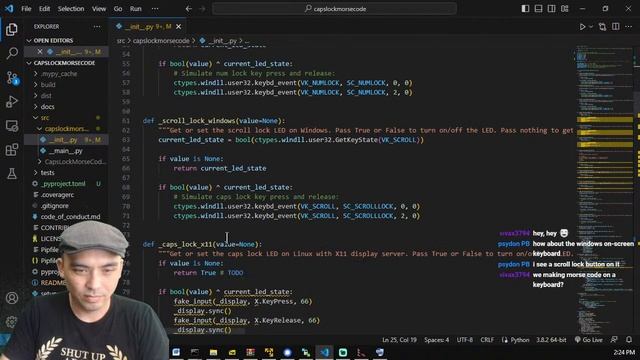640x360 pixels.
Task: Click Ln 25, Col 19 status item
Action: pos(399,340)
